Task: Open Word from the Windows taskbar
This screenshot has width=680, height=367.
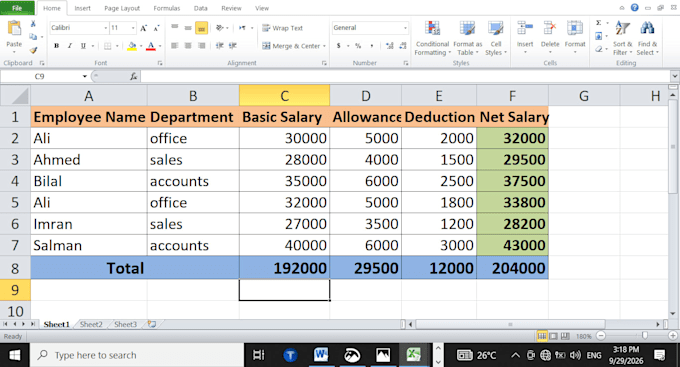Action: click(321, 355)
